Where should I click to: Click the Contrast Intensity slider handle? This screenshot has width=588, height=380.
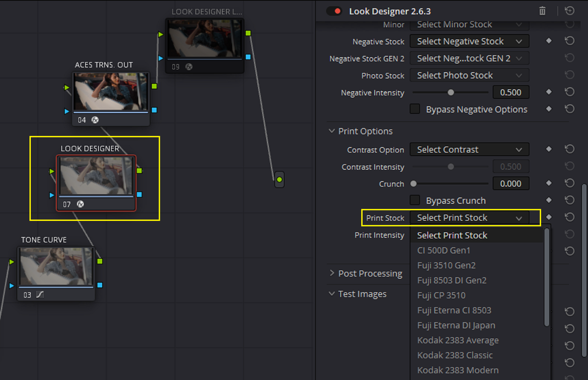tap(451, 167)
